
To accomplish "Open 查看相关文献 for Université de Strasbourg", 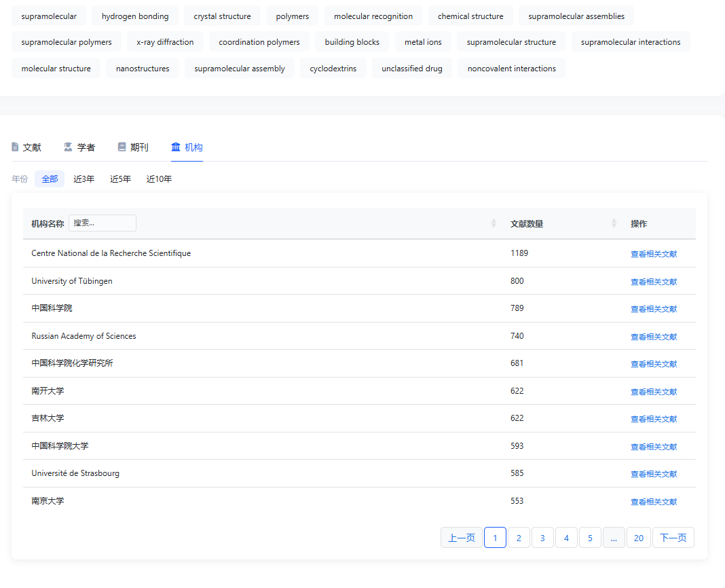I will tap(653, 474).
